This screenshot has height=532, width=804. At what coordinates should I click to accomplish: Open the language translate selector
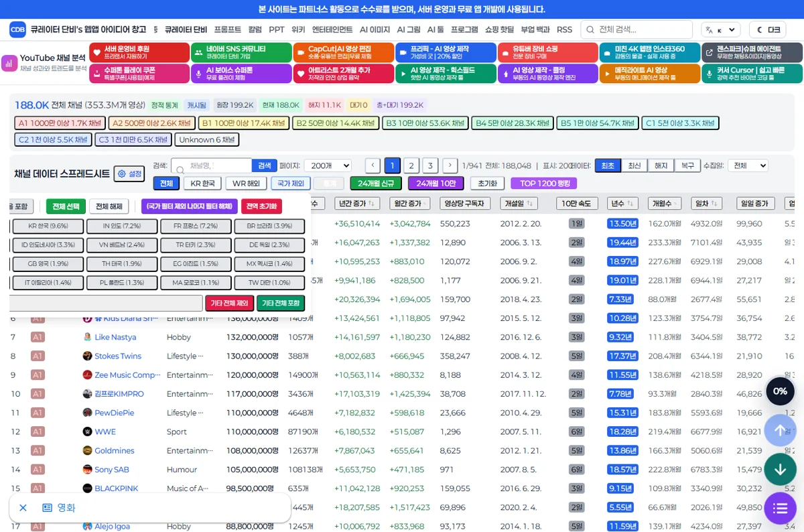click(720, 29)
